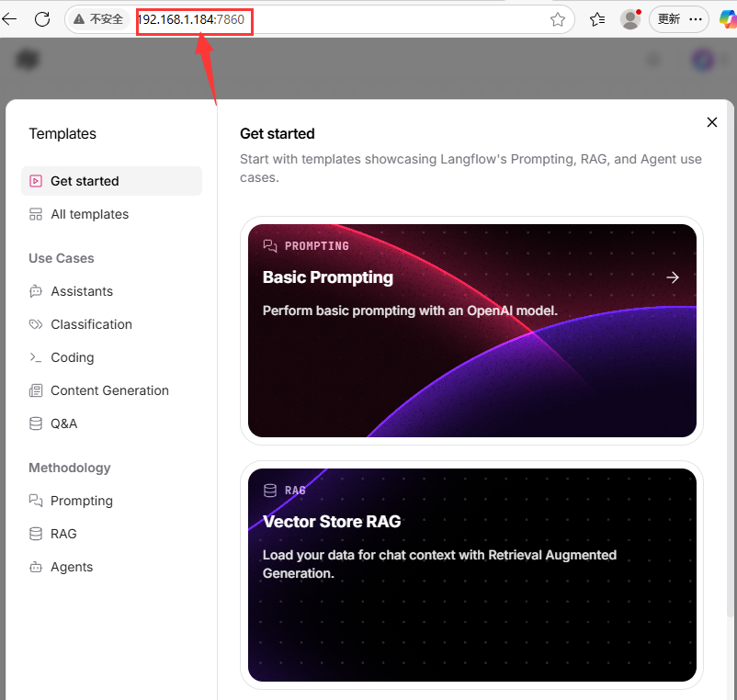Click the All templates grid icon
737x700 pixels.
tap(36, 214)
